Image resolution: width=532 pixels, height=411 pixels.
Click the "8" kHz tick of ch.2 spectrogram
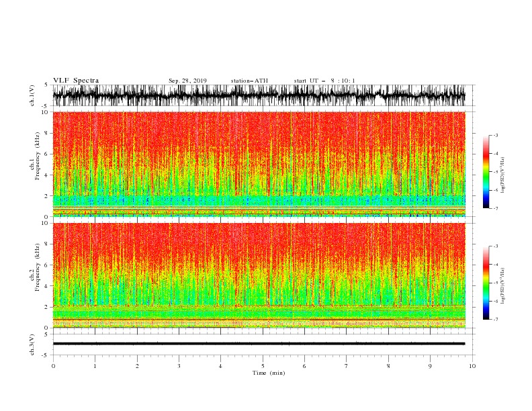pos(46,244)
